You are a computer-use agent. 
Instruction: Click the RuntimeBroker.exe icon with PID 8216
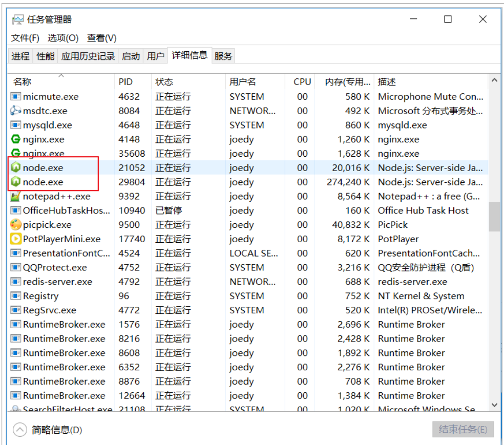(16, 338)
